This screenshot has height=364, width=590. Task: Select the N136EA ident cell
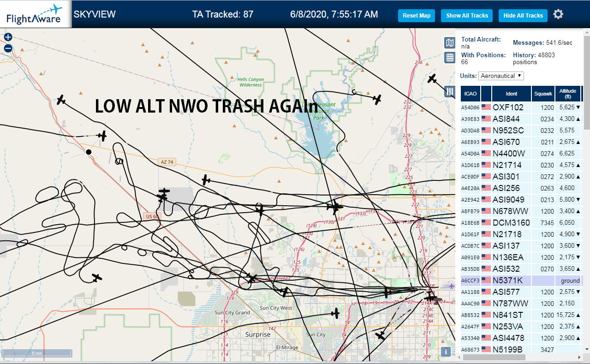(x=512, y=257)
